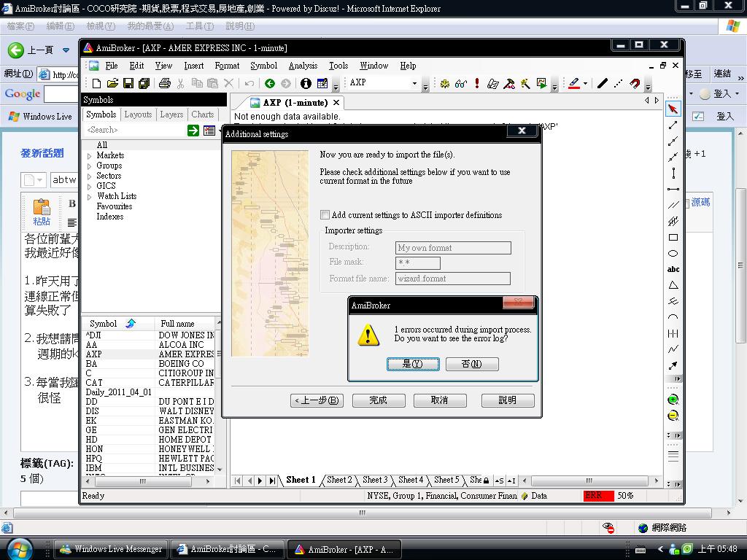This screenshot has height=560, width=747.
Task: Click the Save All icon
Action: point(144,83)
